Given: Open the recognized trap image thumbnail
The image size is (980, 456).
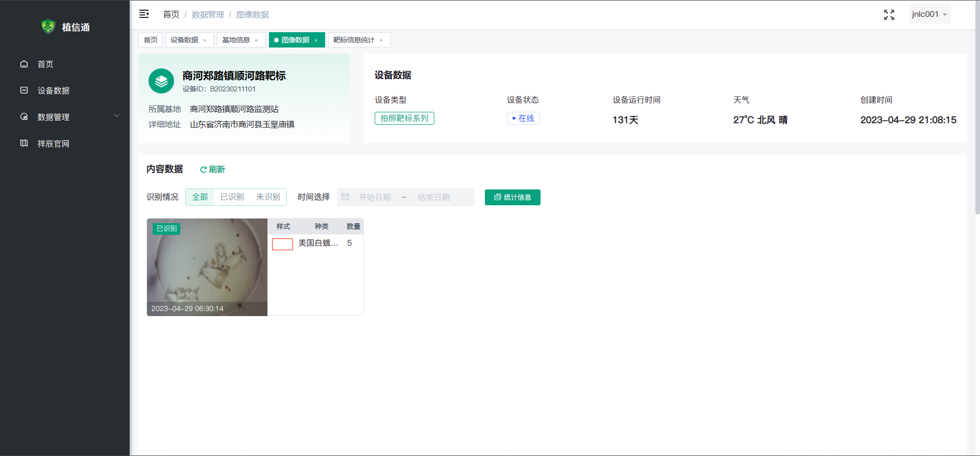Looking at the screenshot, I should point(207,267).
